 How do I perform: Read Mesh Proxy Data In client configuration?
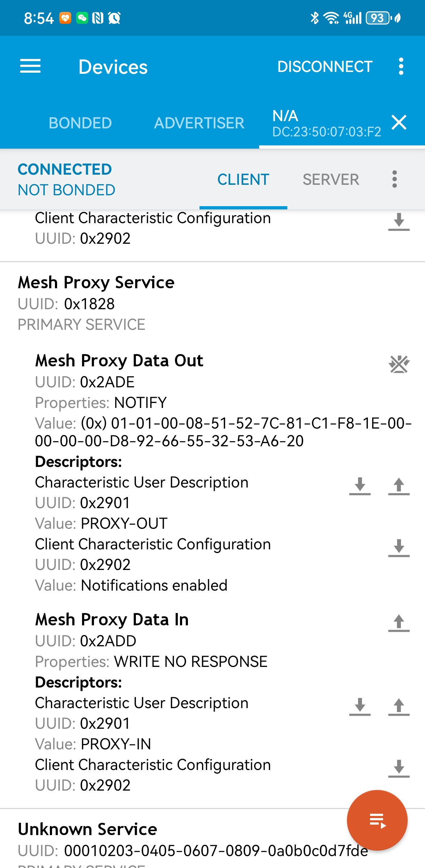399,768
